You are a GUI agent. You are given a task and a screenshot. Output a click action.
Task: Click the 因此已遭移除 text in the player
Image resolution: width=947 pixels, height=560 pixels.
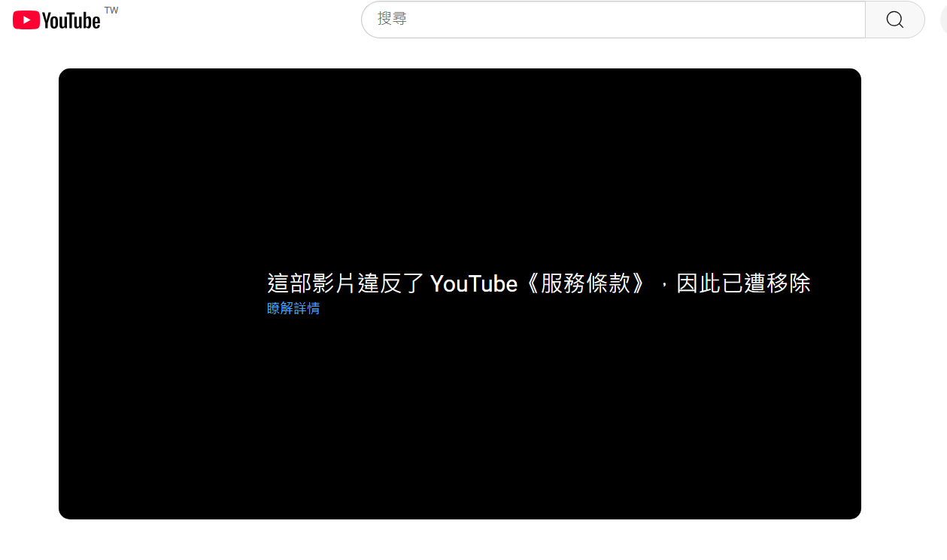[x=743, y=283]
